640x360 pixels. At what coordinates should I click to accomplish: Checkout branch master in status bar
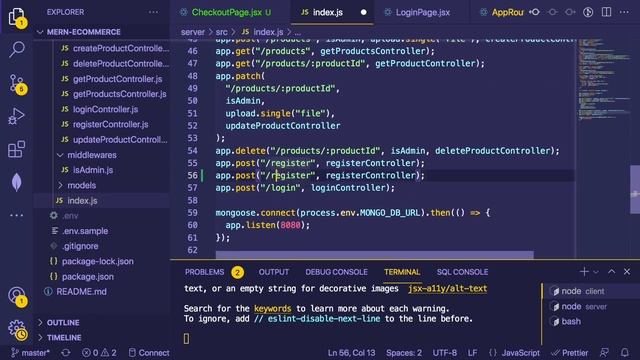point(30,353)
